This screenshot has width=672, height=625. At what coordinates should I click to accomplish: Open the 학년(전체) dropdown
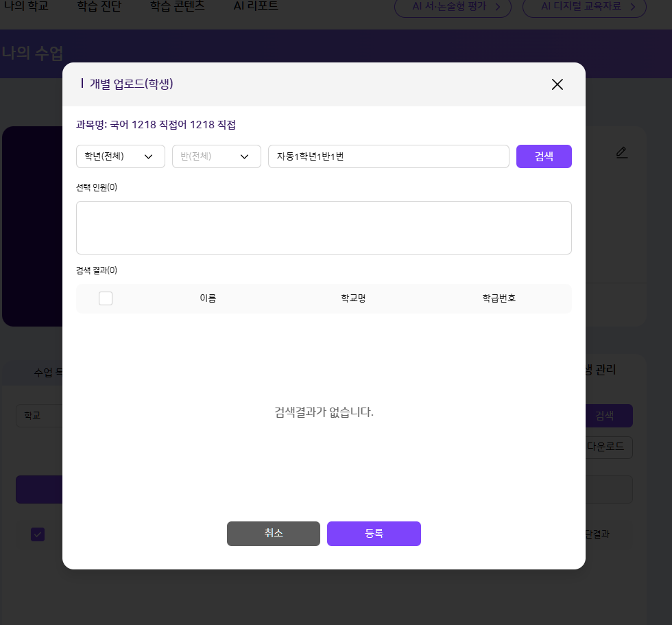click(x=120, y=156)
